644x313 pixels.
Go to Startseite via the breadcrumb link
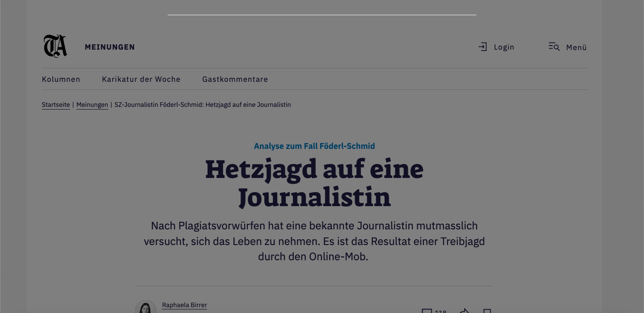(x=55, y=104)
